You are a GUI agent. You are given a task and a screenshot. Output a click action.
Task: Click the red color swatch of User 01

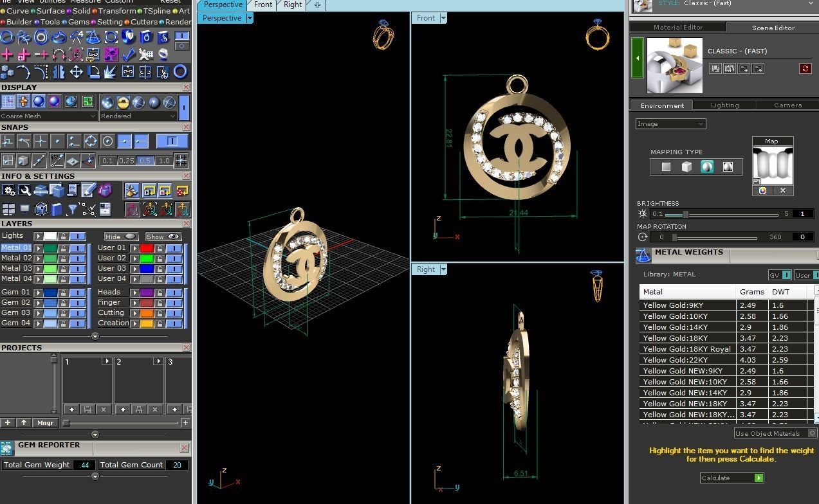pyautogui.click(x=147, y=248)
